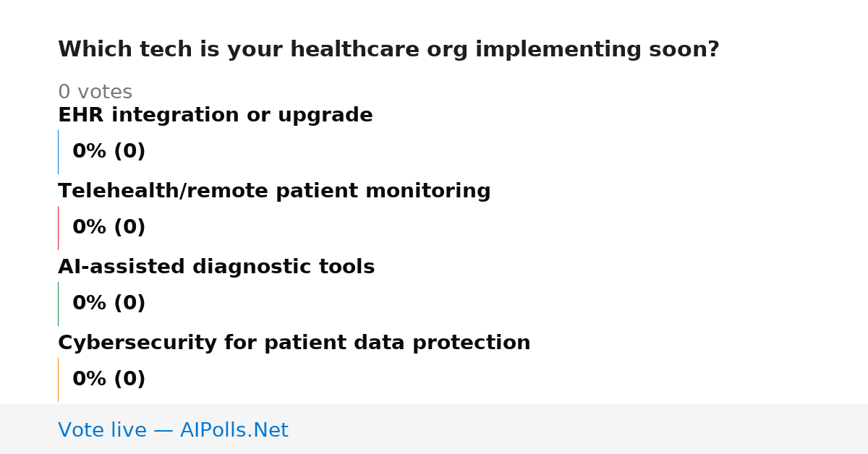Image resolution: width=868 pixels, height=454 pixels.
Task: Click the orange Cybersecurity result bar
Action: pyautogui.click(x=58, y=380)
